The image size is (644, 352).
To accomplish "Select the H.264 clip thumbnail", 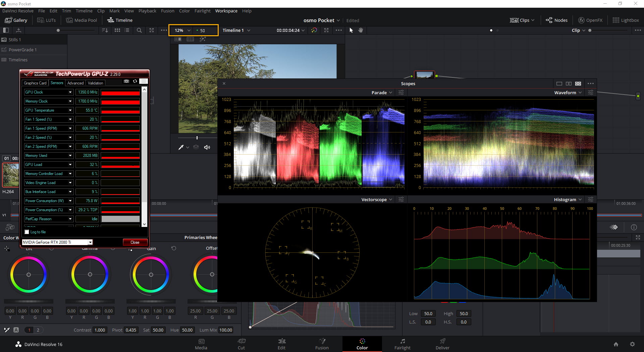I will [11, 175].
